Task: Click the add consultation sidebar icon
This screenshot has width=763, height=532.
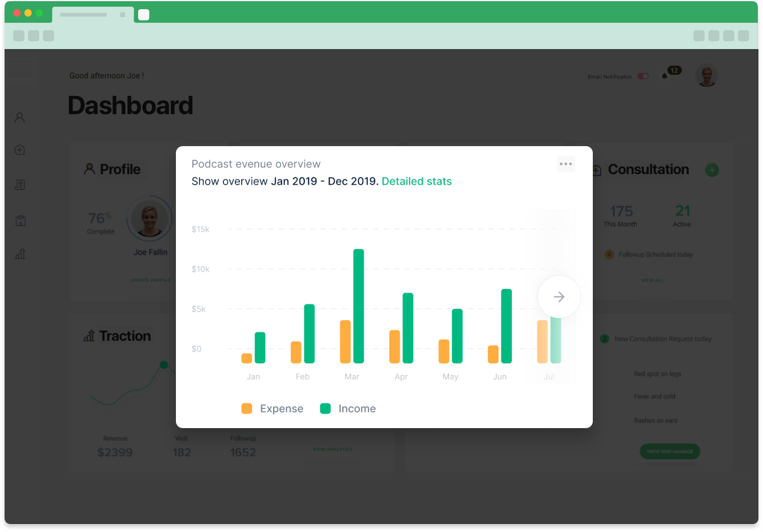Action: (x=19, y=150)
